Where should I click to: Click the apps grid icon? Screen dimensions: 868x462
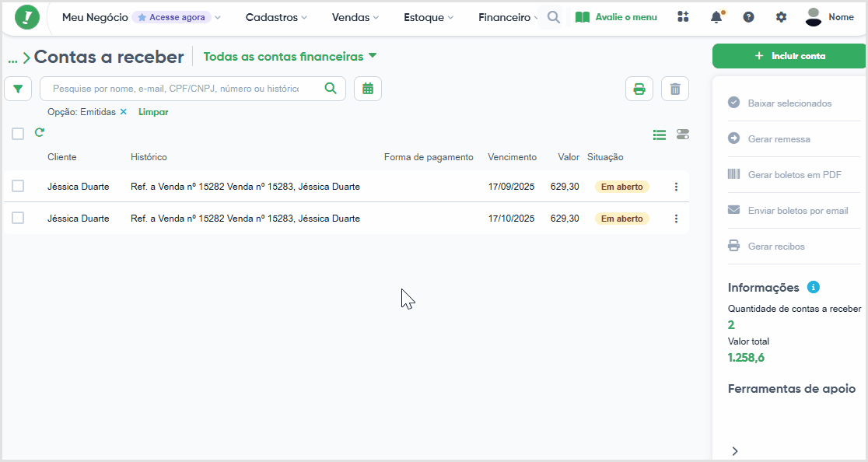[683, 17]
